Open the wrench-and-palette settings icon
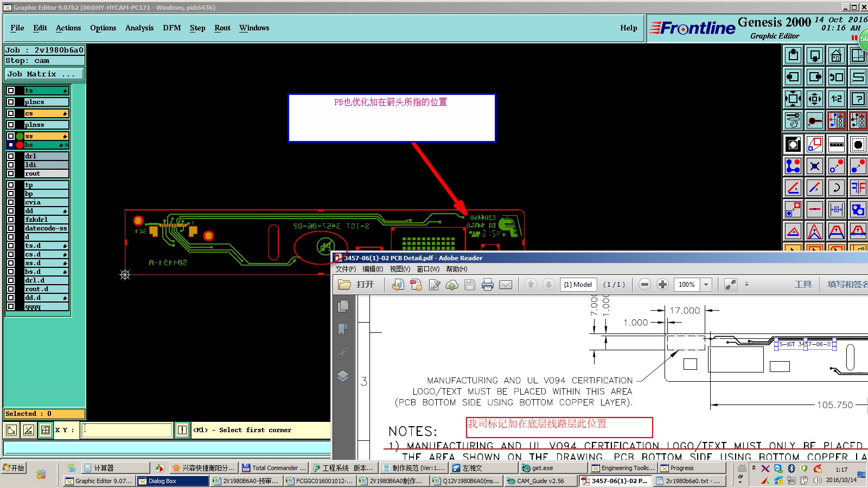Viewport: 868px width, 488px height. (x=793, y=120)
